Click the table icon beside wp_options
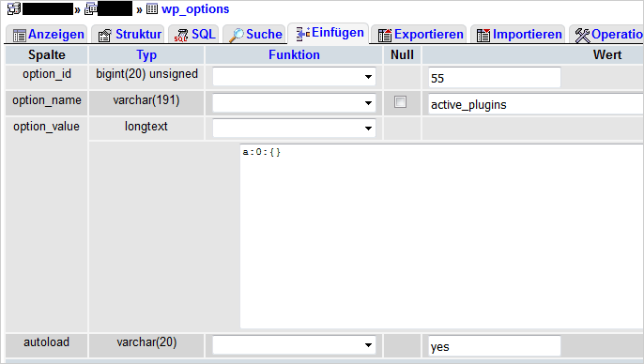 [152, 8]
